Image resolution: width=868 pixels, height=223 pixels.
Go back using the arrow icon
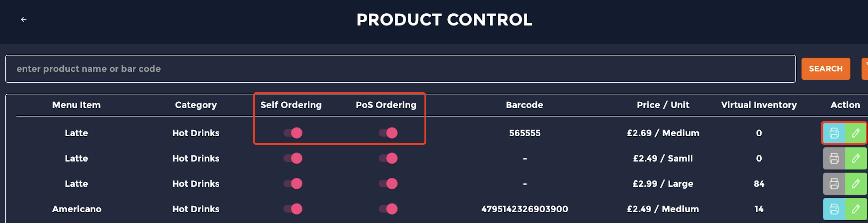[24, 20]
